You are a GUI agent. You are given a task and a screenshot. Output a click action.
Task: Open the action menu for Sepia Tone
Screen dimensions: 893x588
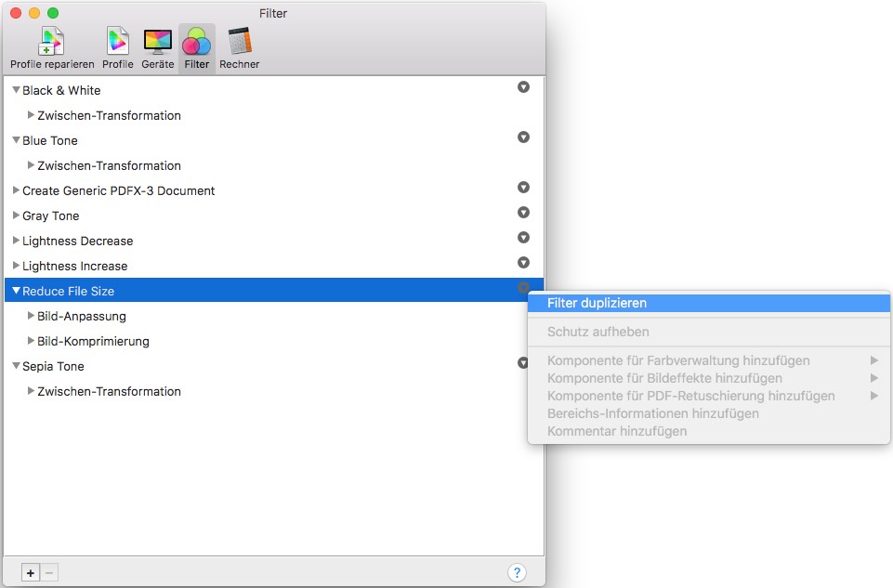point(523,362)
